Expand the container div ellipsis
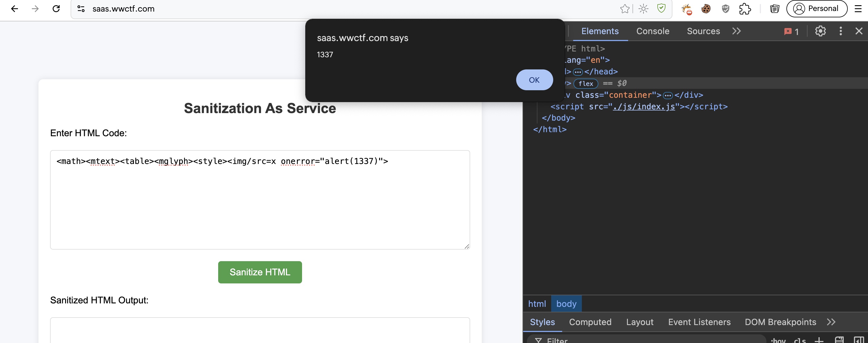This screenshot has height=343, width=868. click(x=667, y=96)
